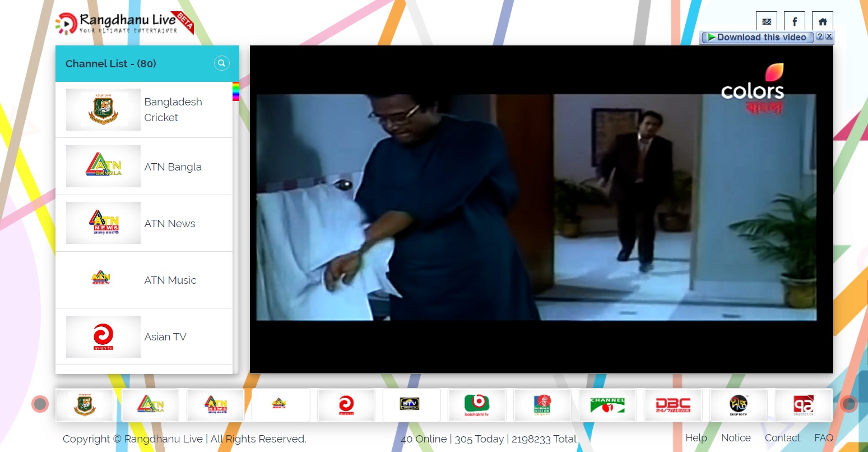Select Asian TV from channel list

click(144, 336)
